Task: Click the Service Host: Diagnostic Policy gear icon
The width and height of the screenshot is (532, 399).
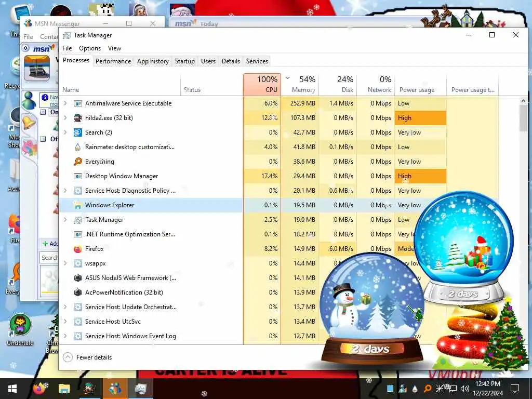Action: pos(78,191)
